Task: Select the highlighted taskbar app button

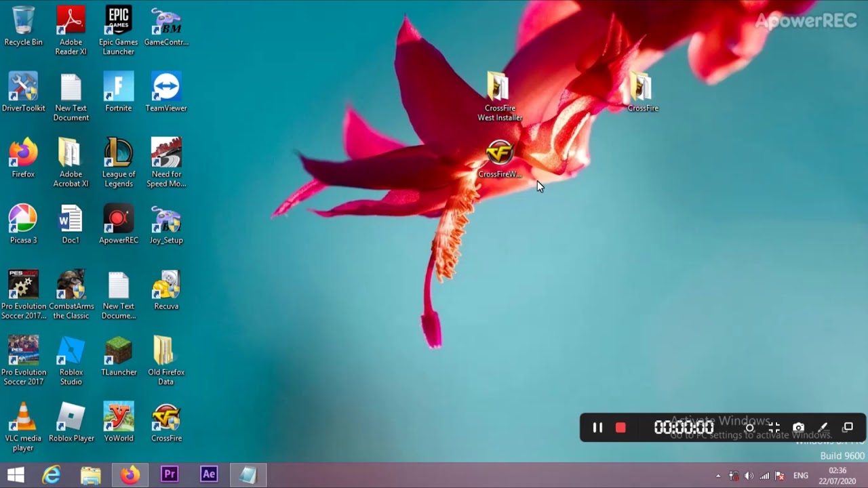Action: click(x=248, y=475)
